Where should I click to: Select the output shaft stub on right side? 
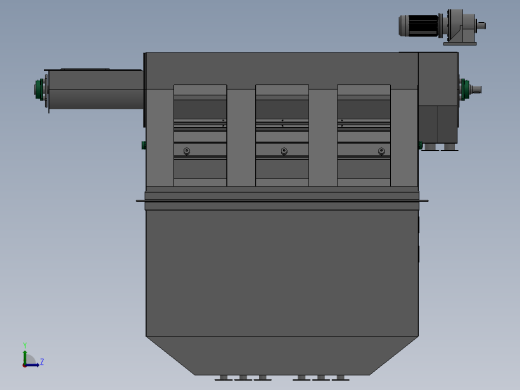pyautogui.click(x=477, y=89)
